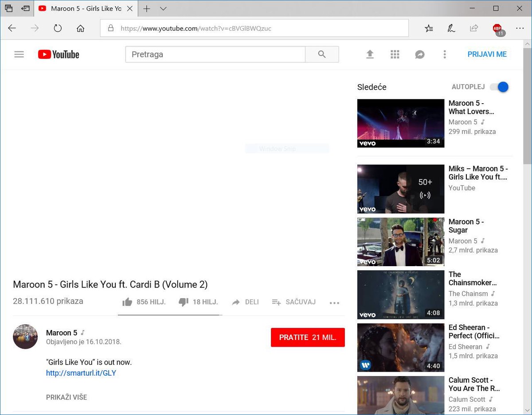
Task: Open Ed Sheeran Perfect video thumbnail
Action: click(401, 347)
